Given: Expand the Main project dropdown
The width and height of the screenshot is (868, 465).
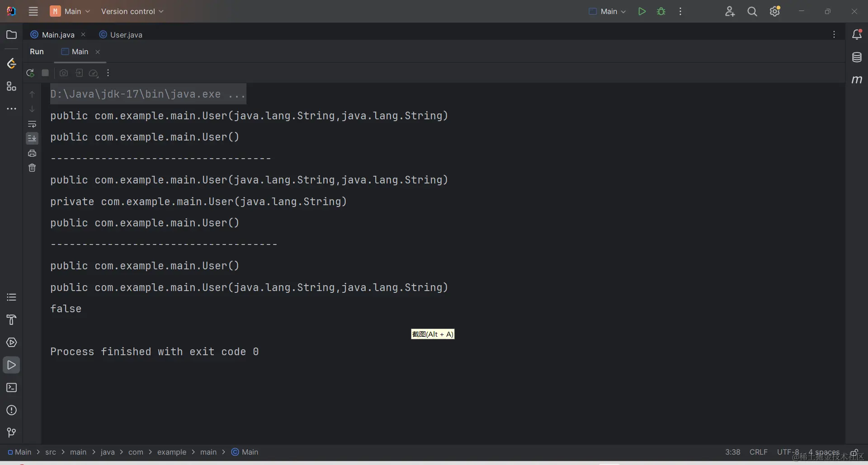Looking at the screenshot, I should click(71, 11).
